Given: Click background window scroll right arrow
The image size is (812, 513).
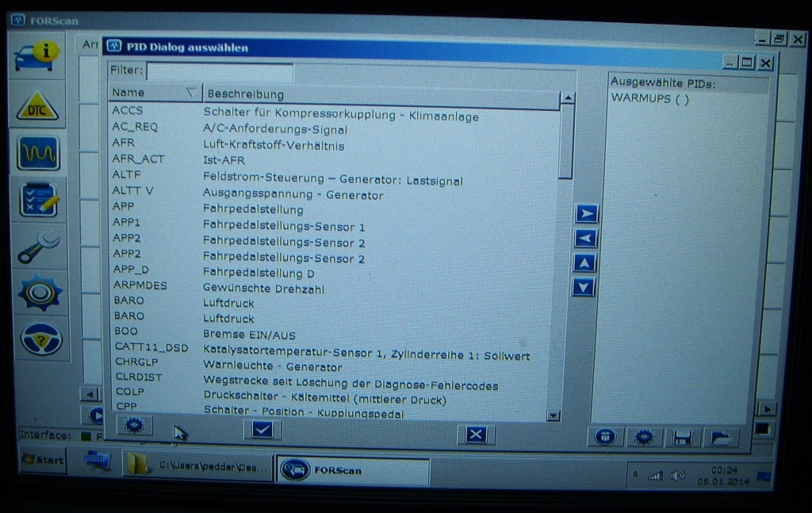Looking at the screenshot, I should [767, 409].
